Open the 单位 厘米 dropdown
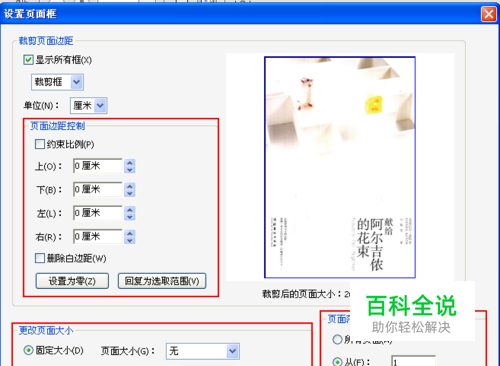 89,106
